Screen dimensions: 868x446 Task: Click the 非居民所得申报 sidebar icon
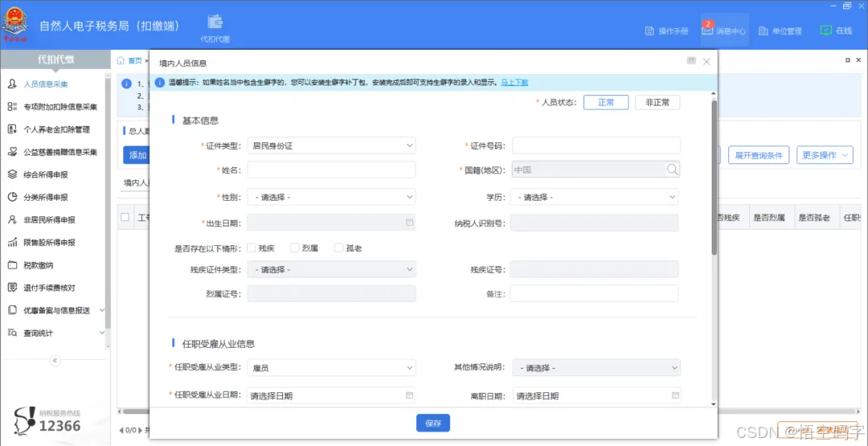click(12, 220)
